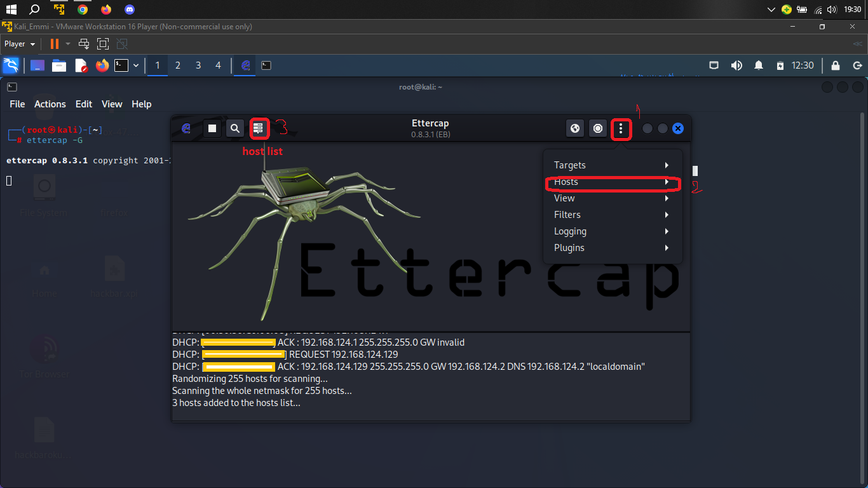868x488 pixels.
Task: Launch the text editor from Kali panel
Action: [81, 65]
